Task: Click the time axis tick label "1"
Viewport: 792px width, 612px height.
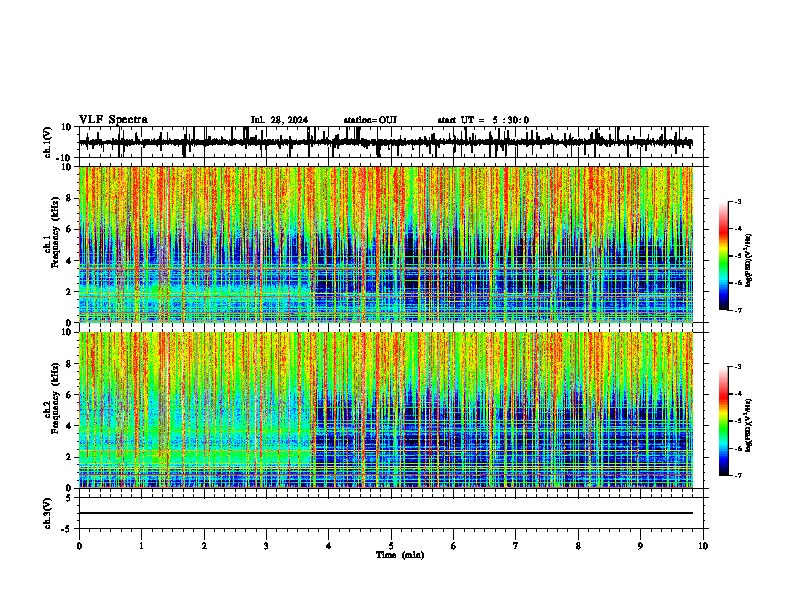Action: pyautogui.click(x=141, y=546)
